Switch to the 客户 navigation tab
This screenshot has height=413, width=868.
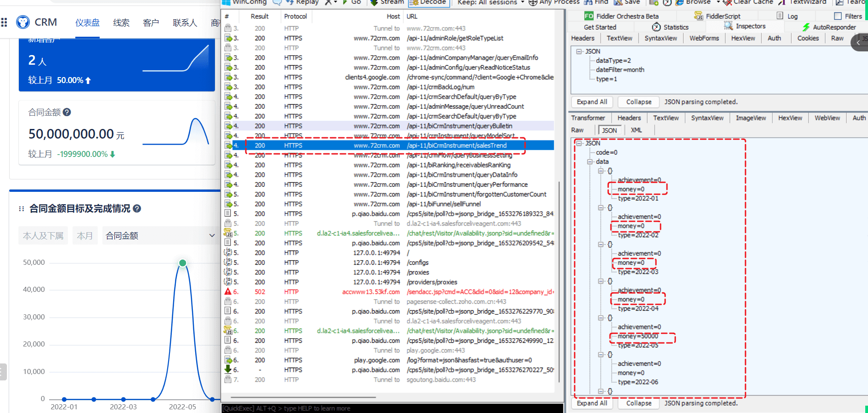(151, 22)
